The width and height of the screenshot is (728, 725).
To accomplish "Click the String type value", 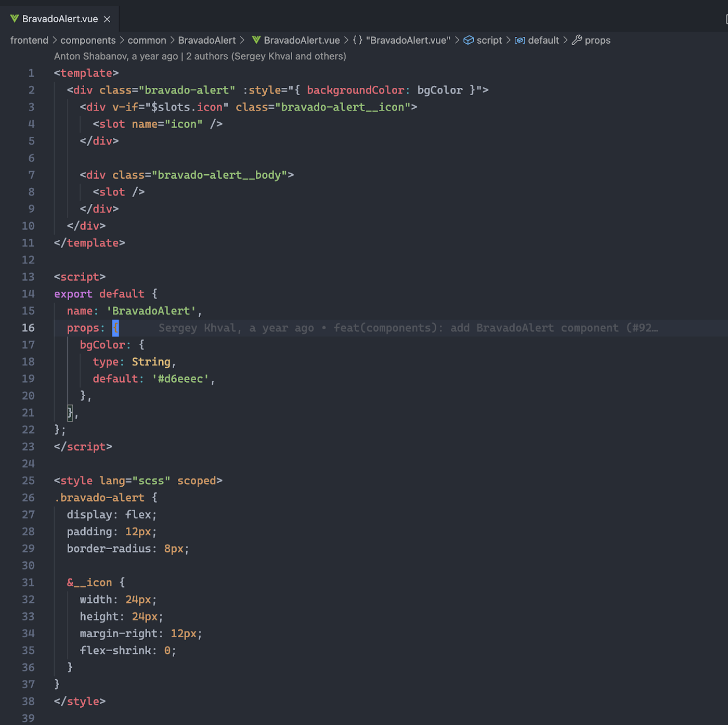I will 151,362.
